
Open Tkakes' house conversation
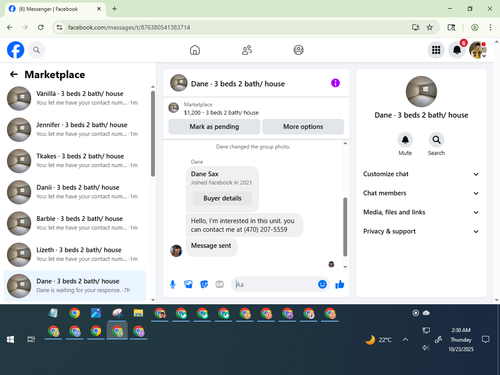tap(75, 161)
